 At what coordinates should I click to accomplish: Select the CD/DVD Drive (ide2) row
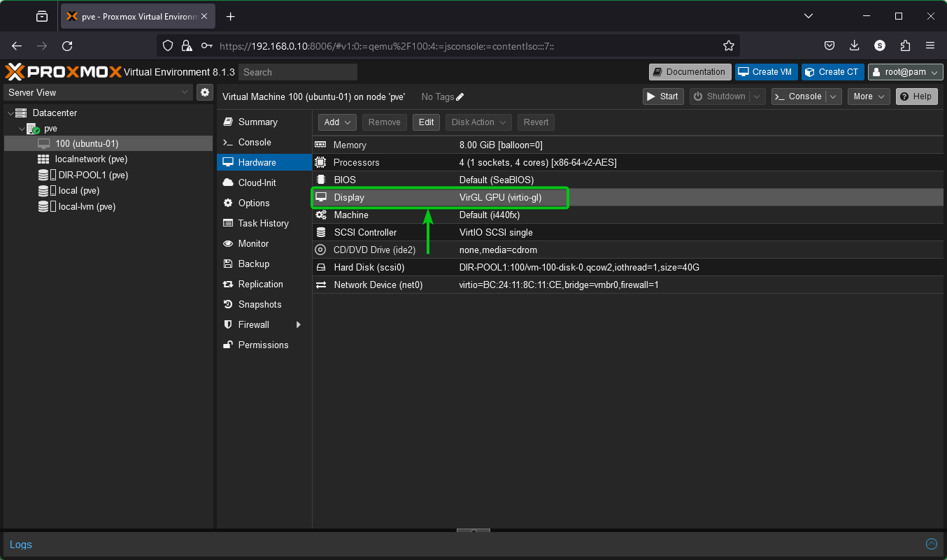point(627,250)
